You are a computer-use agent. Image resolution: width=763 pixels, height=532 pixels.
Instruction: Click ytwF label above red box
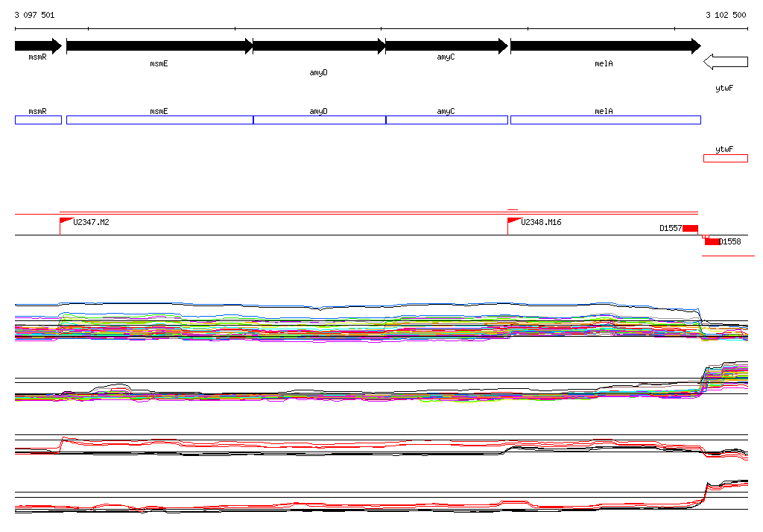(x=724, y=149)
